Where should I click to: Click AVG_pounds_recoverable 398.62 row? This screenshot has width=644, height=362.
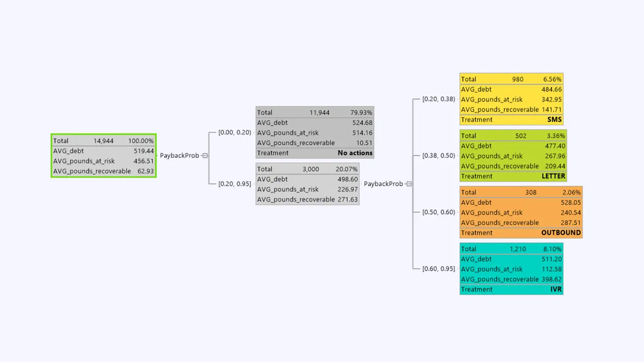pyautogui.click(x=511, y=279)
